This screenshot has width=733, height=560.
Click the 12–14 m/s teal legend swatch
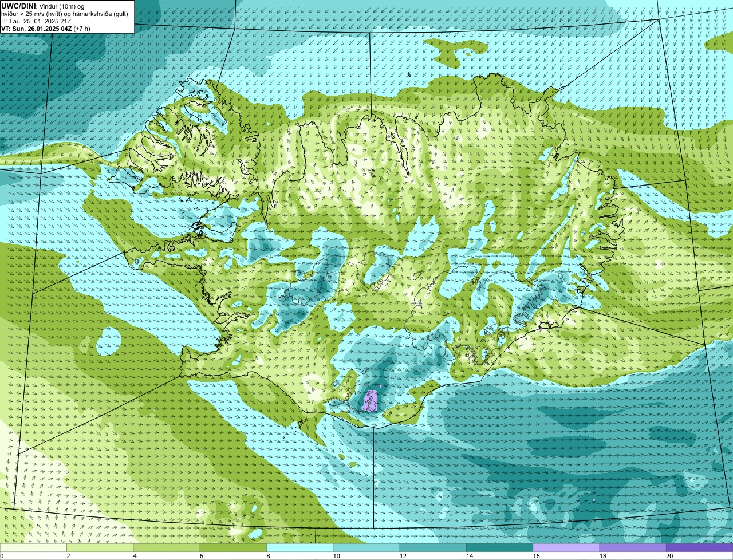point(433,547)
